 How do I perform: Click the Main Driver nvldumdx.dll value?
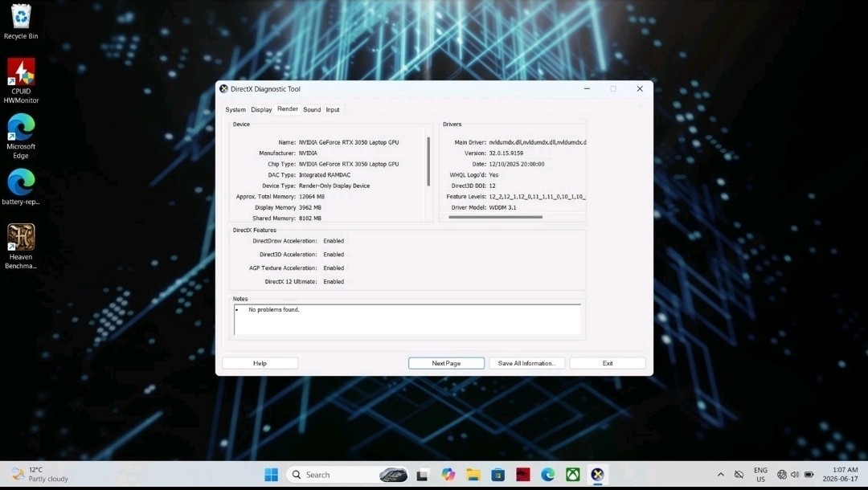[x=537, y=142]
